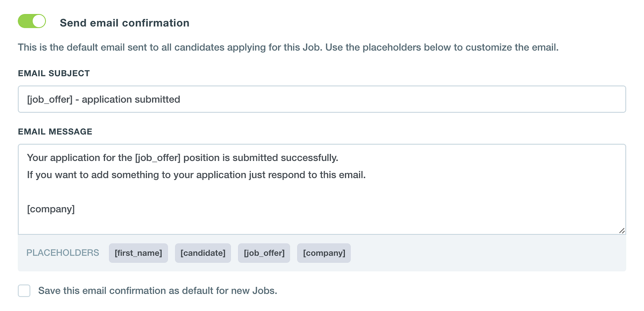
Task: Click the empty bottom area of the Email Message box
Action: tap(322, 224)
